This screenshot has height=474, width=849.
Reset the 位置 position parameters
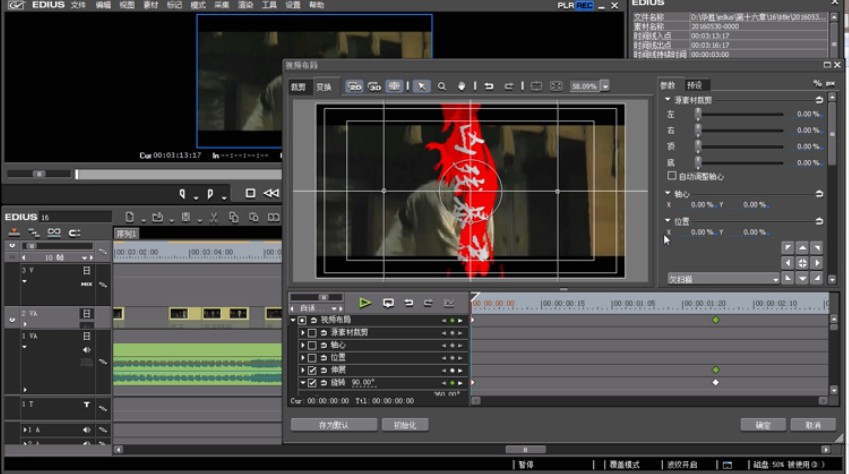pyautogui.click(x=819, y=221)
